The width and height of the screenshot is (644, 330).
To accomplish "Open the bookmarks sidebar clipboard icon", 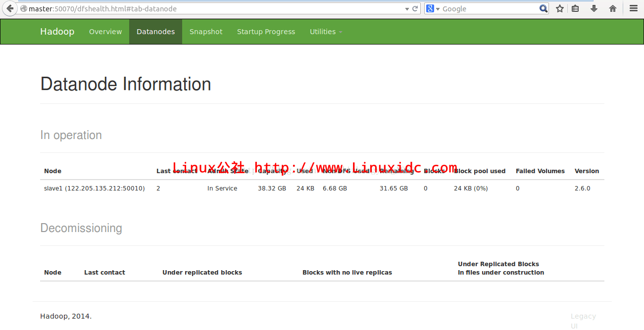I will [x=576, y=8].
